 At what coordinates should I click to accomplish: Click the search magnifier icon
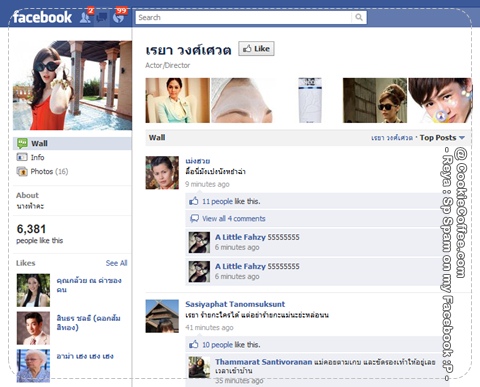[359, 17]
